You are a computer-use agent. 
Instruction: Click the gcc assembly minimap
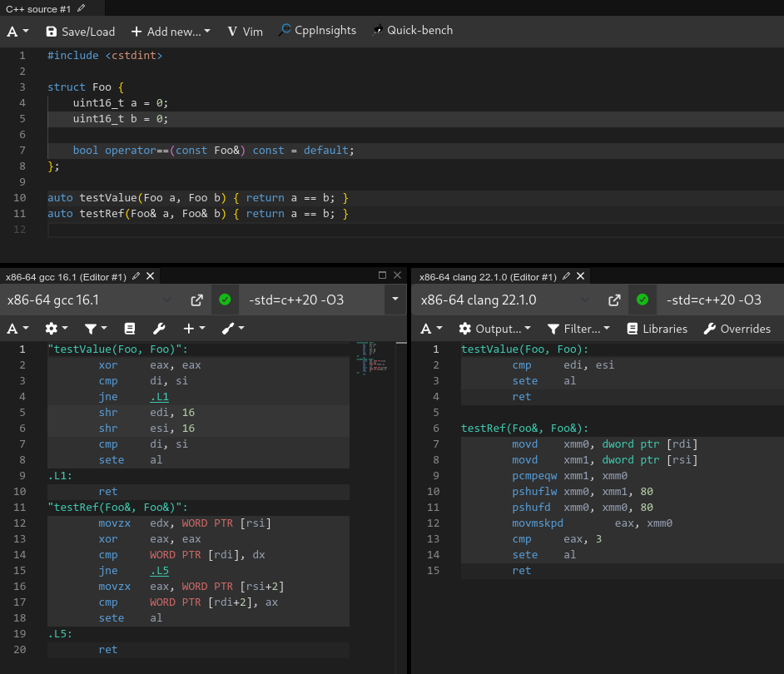click(372, 358)
